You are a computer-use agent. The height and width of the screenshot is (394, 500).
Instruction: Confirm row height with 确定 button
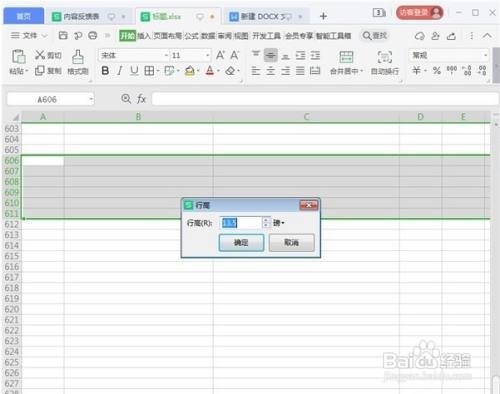point(241,242)
